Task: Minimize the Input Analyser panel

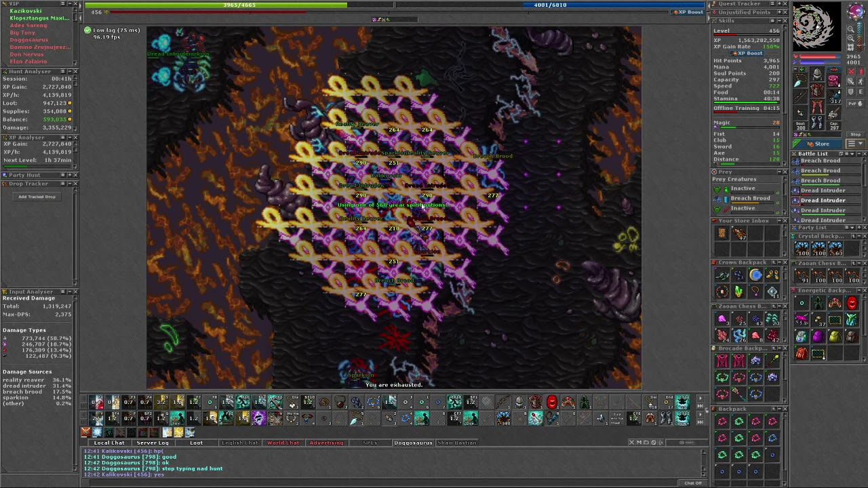Action: 68,291
